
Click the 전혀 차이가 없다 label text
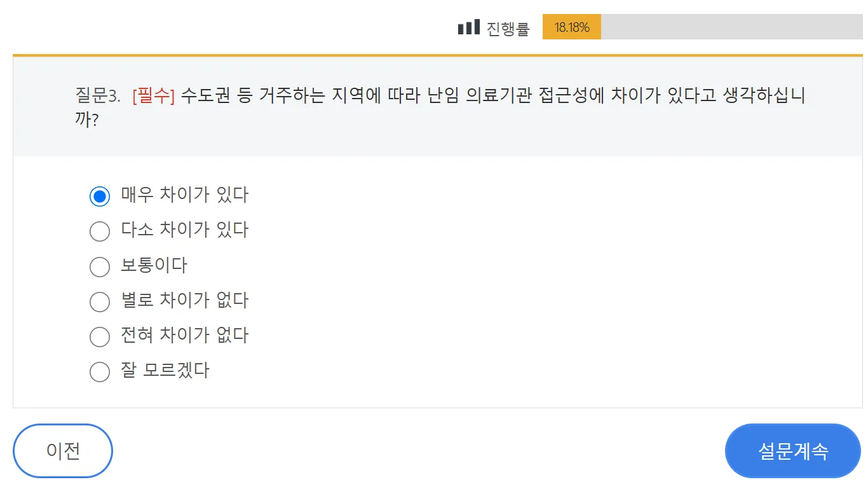click(184, 335)
